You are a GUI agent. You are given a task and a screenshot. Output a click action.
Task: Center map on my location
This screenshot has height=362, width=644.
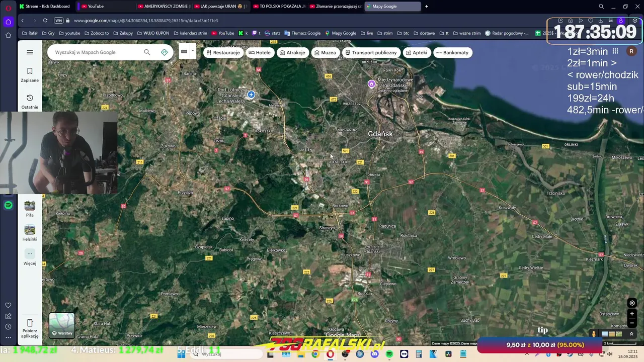click(632, 303)
